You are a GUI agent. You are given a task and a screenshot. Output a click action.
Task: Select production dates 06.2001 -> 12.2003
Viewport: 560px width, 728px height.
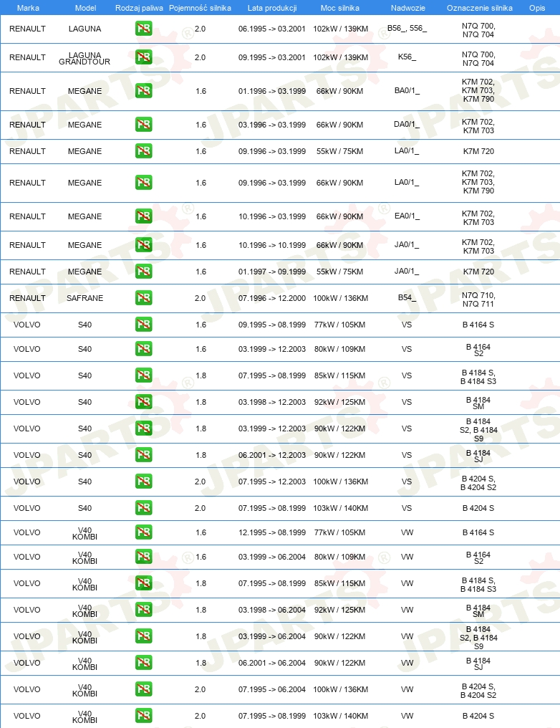coord(272,455)
